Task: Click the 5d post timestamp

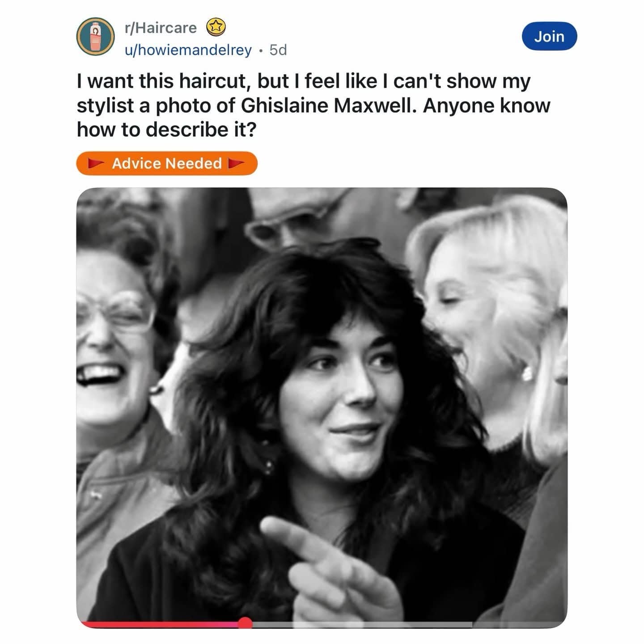Action: pyautogui.click(x=278, y=50)
